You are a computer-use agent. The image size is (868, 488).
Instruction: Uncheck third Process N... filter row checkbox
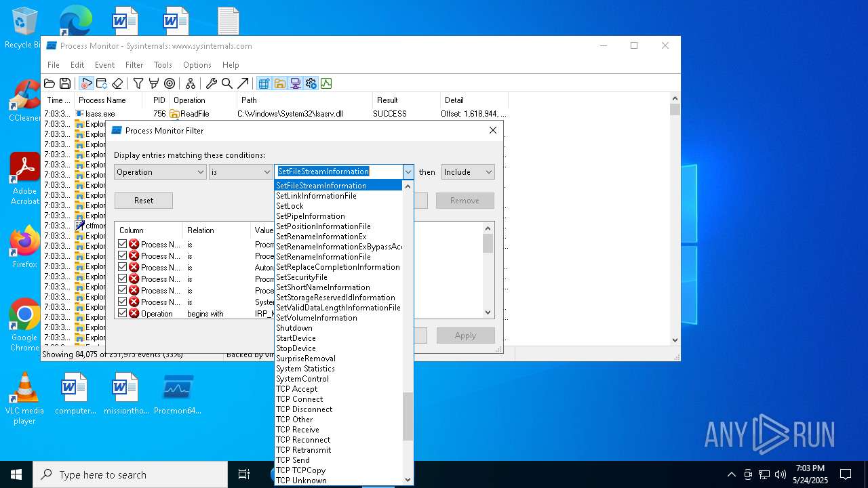pos(123,267)
